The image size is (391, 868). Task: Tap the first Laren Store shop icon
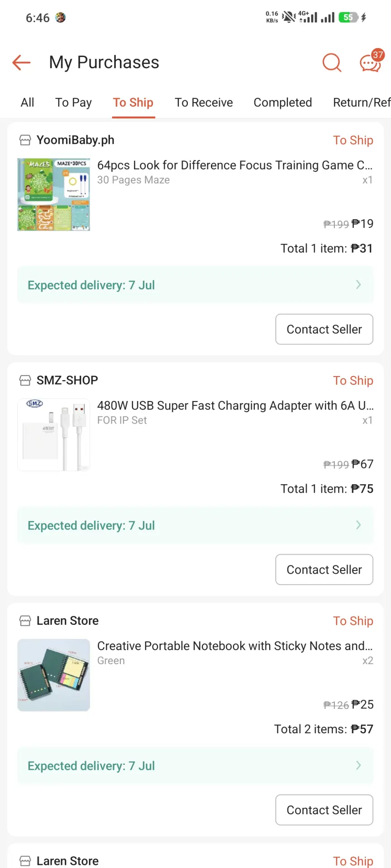25,621
